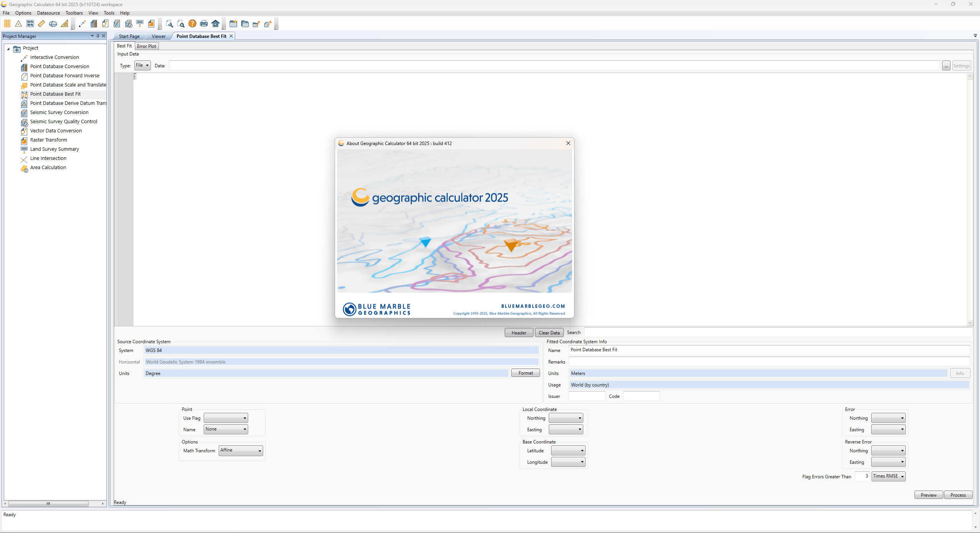This screenshot has height=533, width=980.
Task: Open the Tools menu
Action: [109, 13]
